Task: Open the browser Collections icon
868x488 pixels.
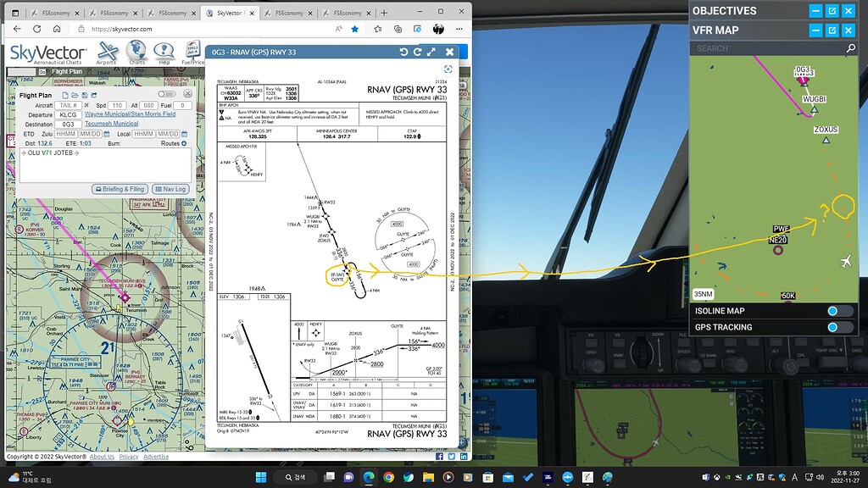Action: click(x=398, y=29)
